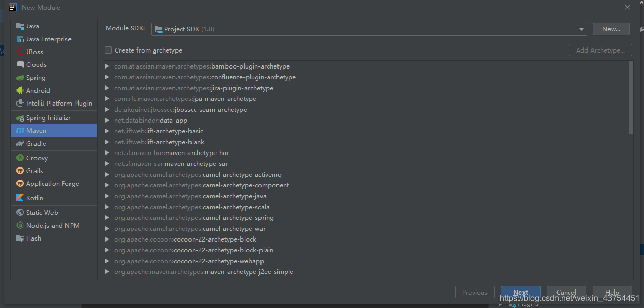The height and width of the screenshot is (308, 644).
Task: Select the Node.js and NPM icon
Action: [20, 226]
